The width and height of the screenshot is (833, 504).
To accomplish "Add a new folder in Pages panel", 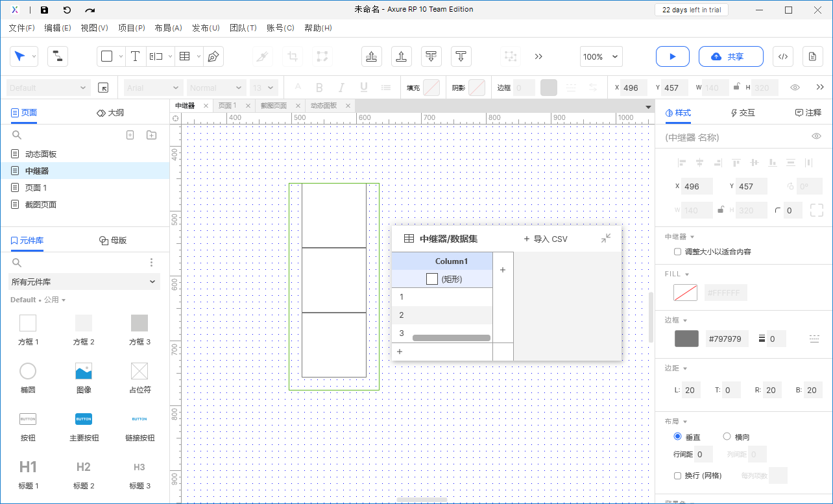I will point(151,135).
